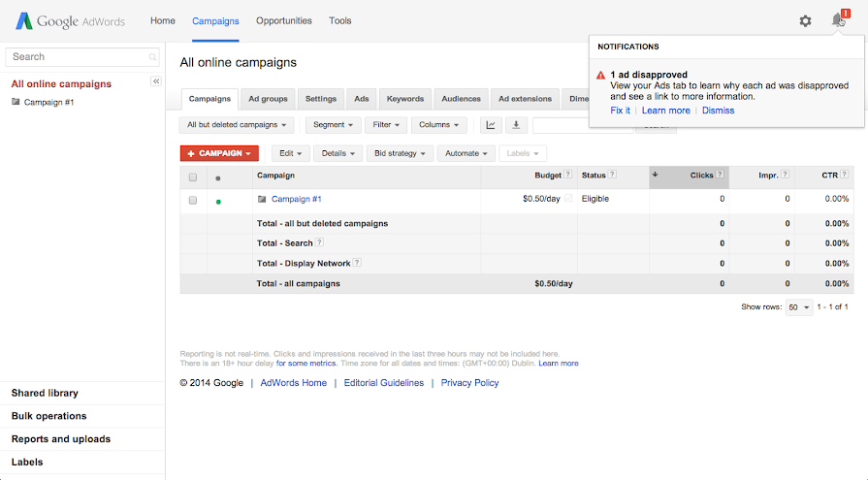The height and width of the screenshot is (480, 868).
Task: Collapse the left sidebar with the double-arrow
Action: coord(156,82)
